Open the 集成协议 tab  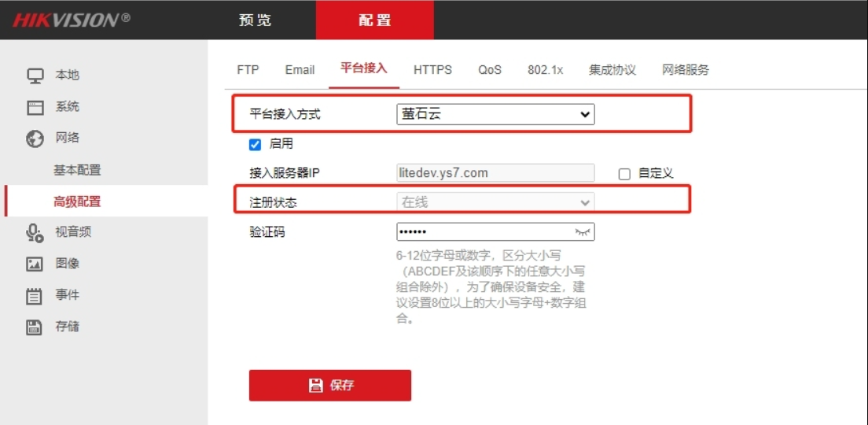(x=612, y=70)
